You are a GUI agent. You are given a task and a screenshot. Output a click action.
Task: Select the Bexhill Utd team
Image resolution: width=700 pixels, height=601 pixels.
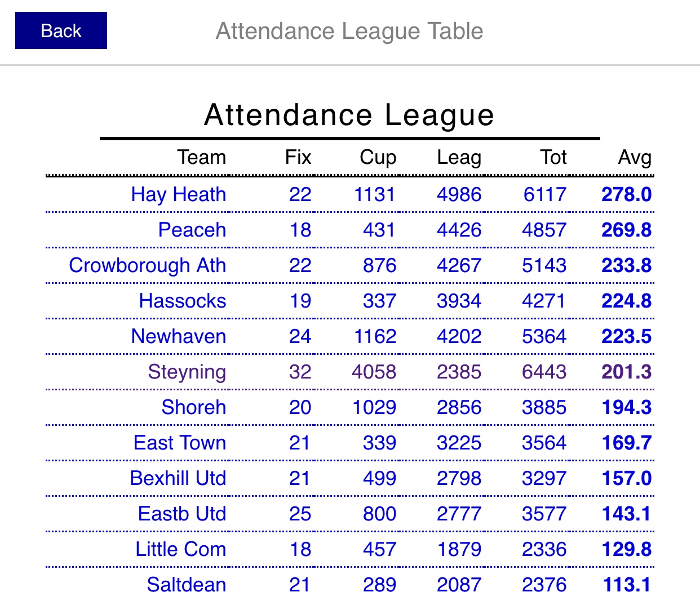pyautogui.click(x=178, y=478)
